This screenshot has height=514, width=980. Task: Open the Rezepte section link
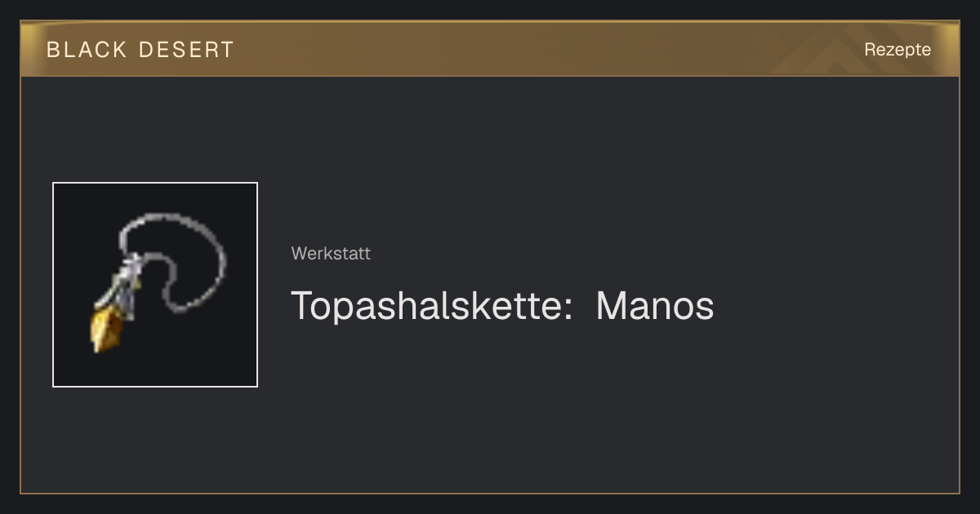point(898,50)
